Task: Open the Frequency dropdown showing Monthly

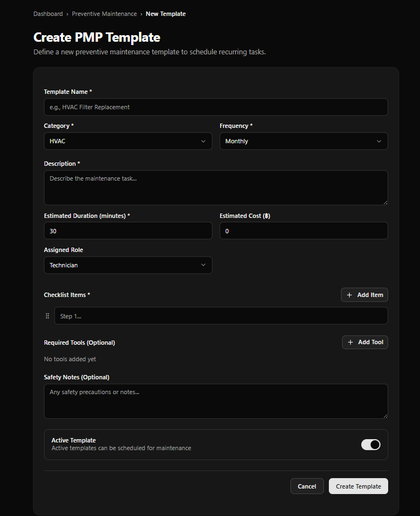Action: click(x=304, y=141)
